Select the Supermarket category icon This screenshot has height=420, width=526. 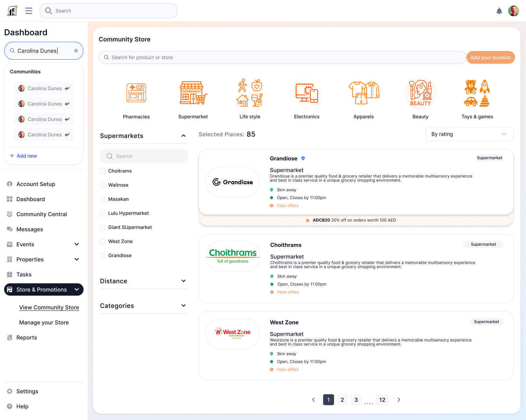tap(193, 93)
